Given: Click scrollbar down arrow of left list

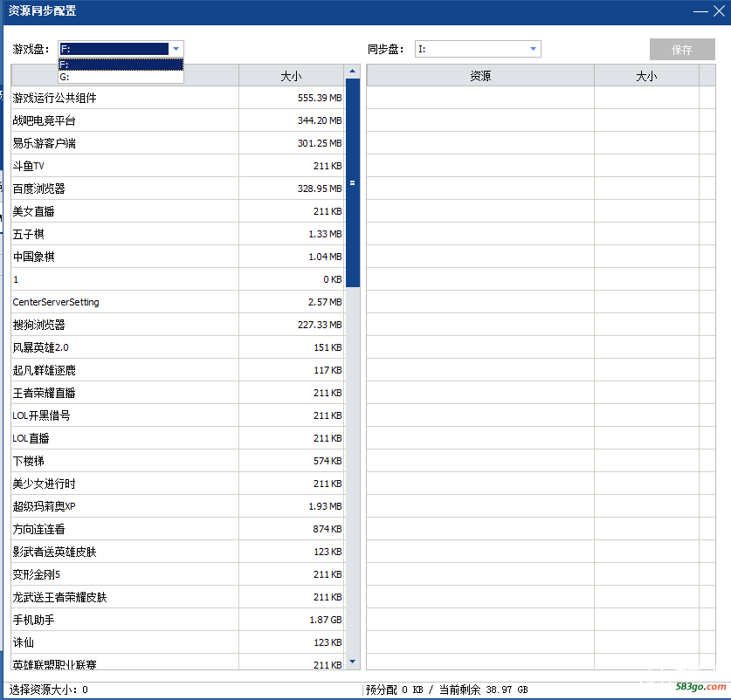Looking at the screenshot, I should [x=353, y=662].
